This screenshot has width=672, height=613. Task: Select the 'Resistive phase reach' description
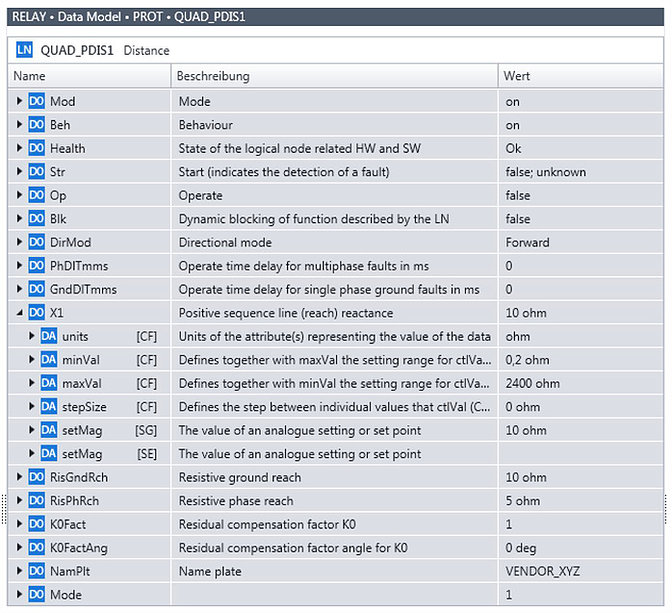point(236,501)
